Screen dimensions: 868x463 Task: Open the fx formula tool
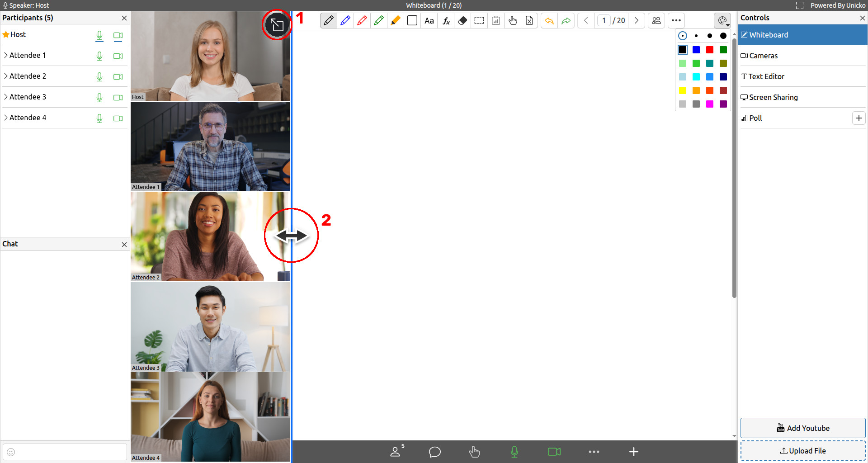coord(446,20)
